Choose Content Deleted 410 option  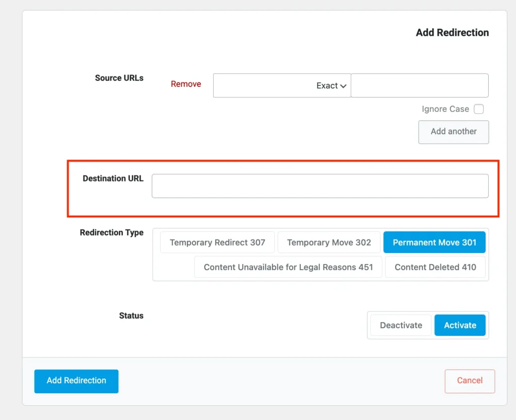pos(435,267)
